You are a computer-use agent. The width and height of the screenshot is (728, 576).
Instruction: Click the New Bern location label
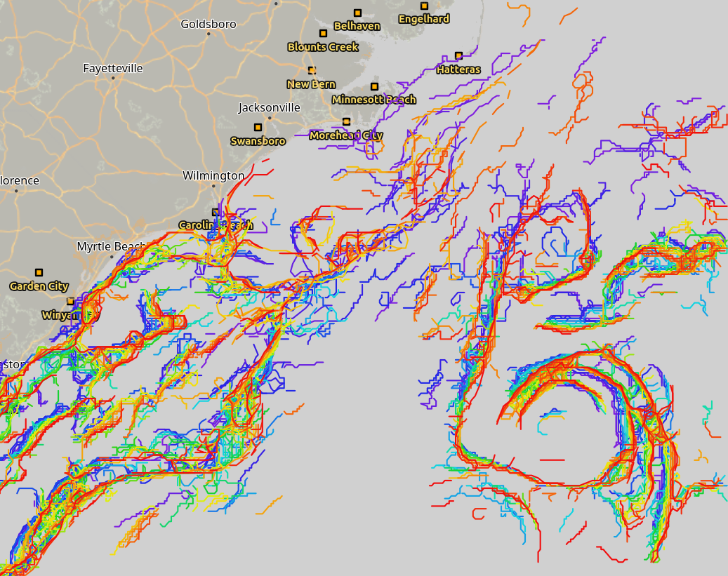[311, 84]
